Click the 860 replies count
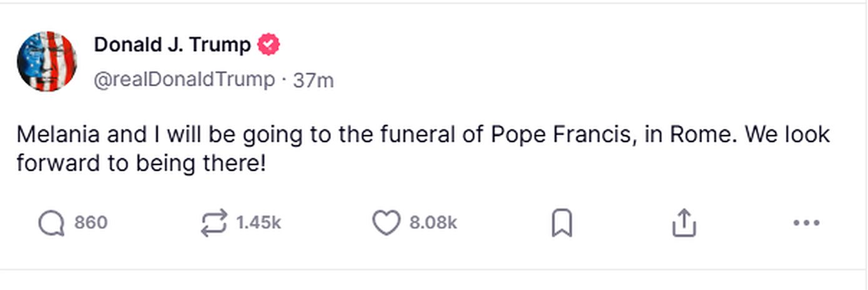The height and width of the screenshot is (290, 868). (x=91, y=223)
